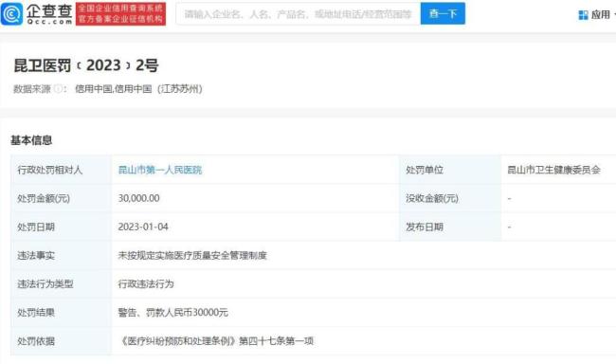Click the info icon next to 数据来源
616x364 pixels.
point(58,89)
